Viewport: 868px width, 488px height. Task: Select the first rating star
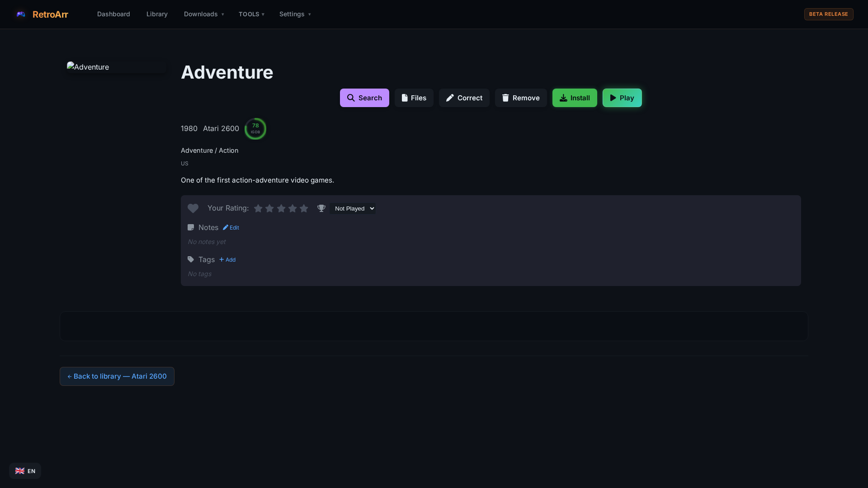(x=258, y=208)
